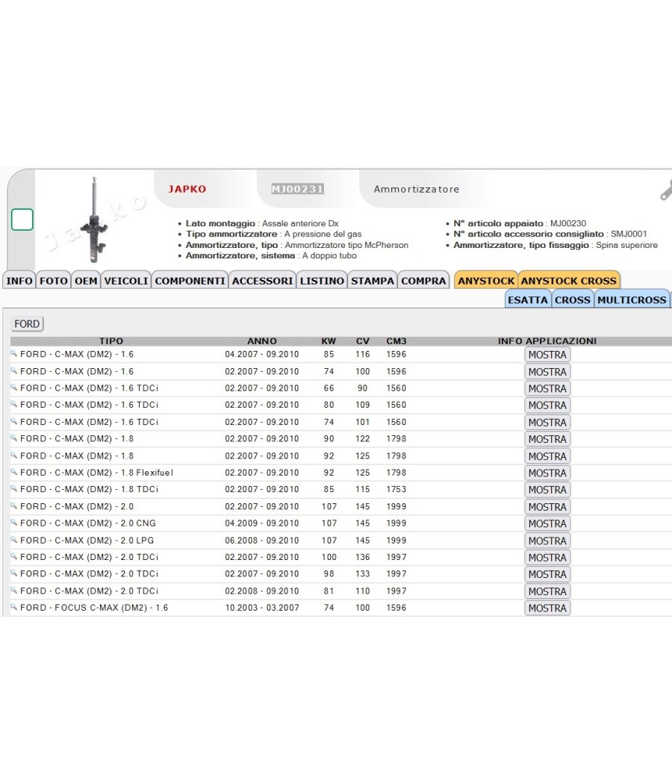
Task: Click the CM3 column header
Action: coord(396,341)
